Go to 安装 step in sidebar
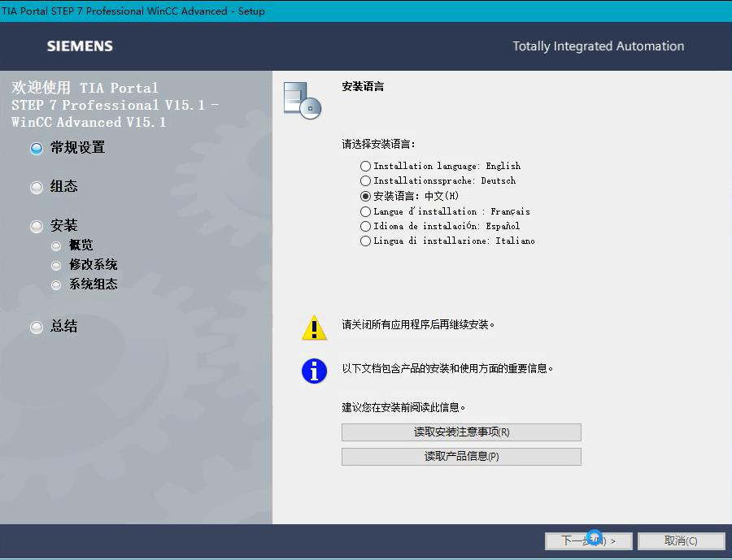The width and height of the screenshot is (732, 560). (54, 226)
